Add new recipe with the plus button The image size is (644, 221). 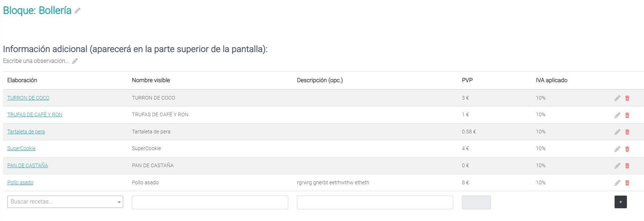pyautogui.click(x=621, y=202)
